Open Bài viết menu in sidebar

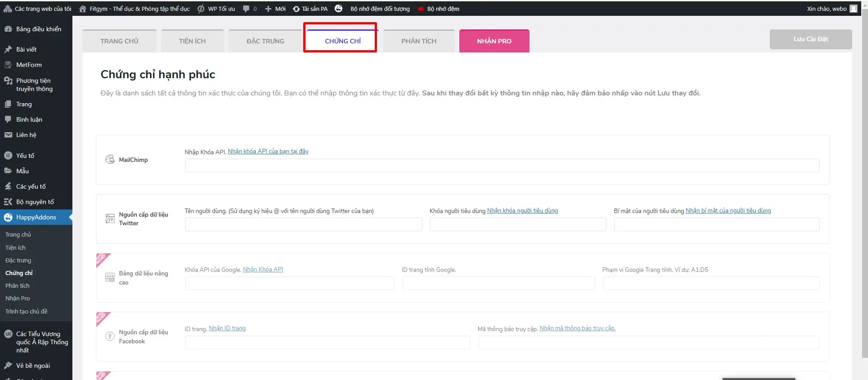click(36, 49)
